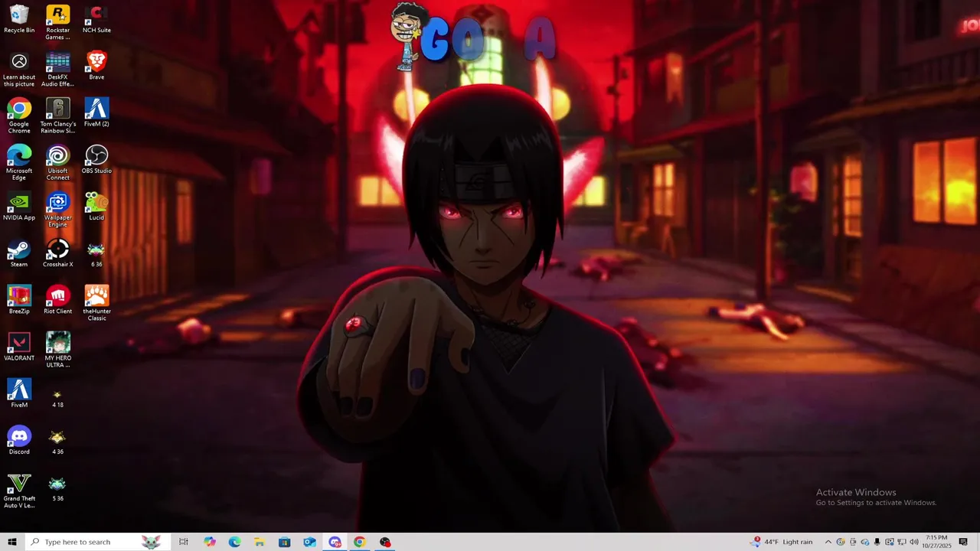Select the NCH Suite desktop shortcut
Viewport: 980px width, 551px height.
pos(96,19)
